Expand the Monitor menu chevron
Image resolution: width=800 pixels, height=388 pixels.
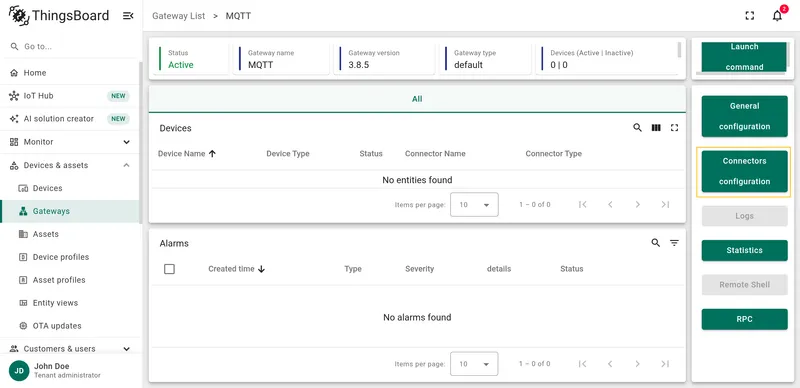click(x=127, y=142)
